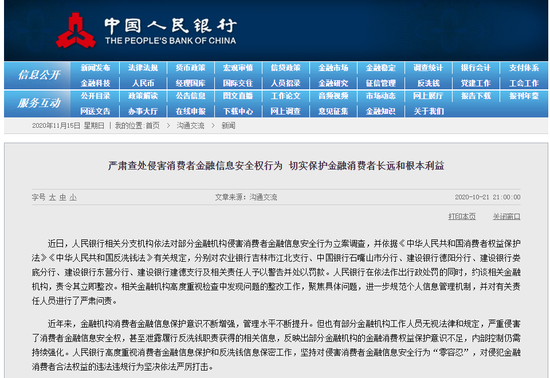This screenshot has width=550, height=378.
Task: Click the 信息公开 section header
Action: click(x=39, y=75)
